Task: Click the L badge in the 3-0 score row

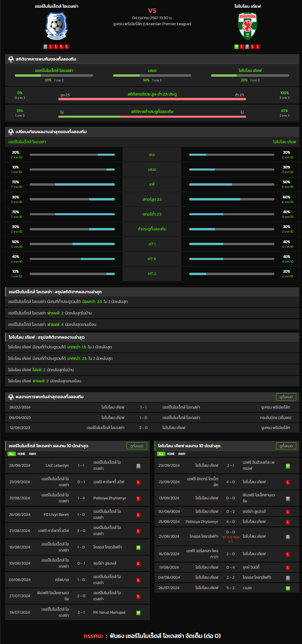Action: (x=138, y=531)
